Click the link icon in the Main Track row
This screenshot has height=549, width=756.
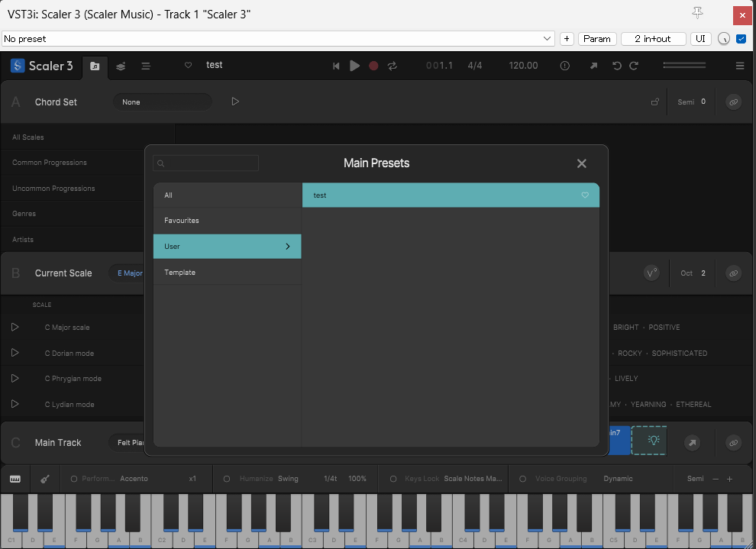[x=733, y=442]
